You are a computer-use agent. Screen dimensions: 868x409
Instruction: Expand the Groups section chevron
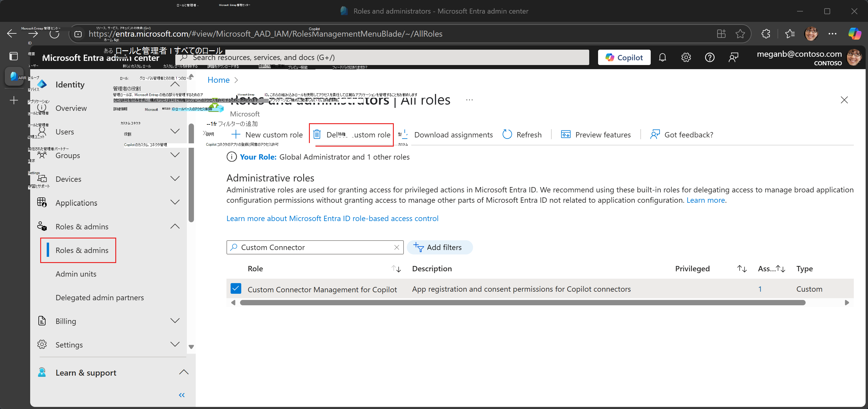(175, 155)
